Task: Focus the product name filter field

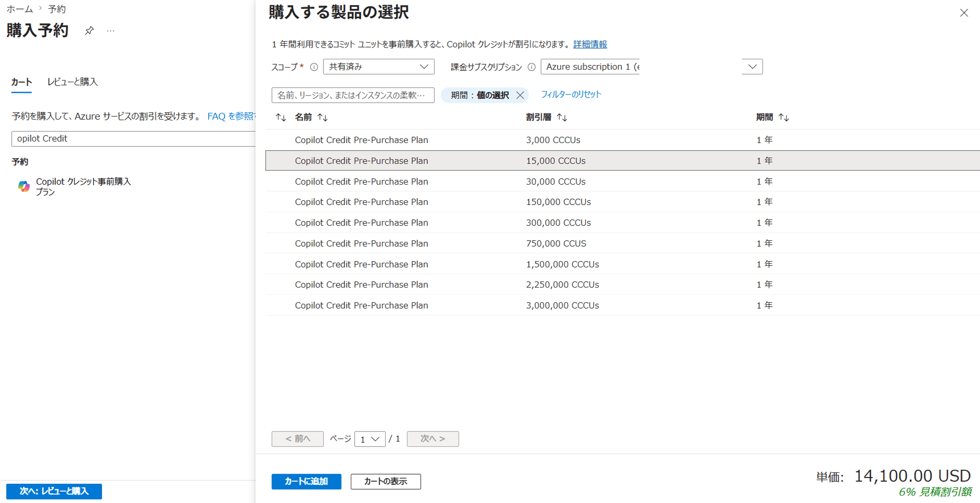Action: [353, 95]
